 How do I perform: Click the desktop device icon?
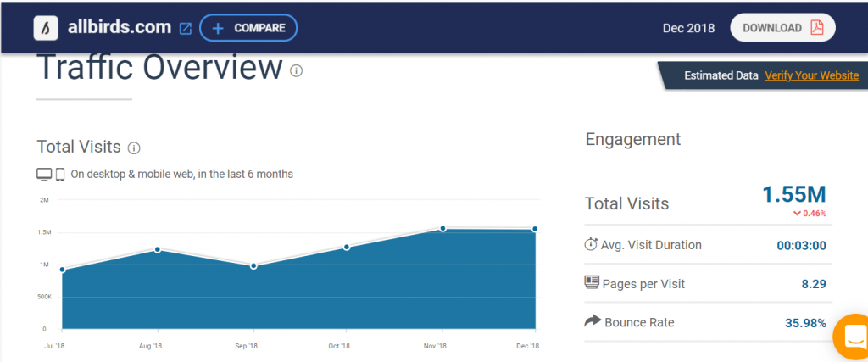point(44,175)
